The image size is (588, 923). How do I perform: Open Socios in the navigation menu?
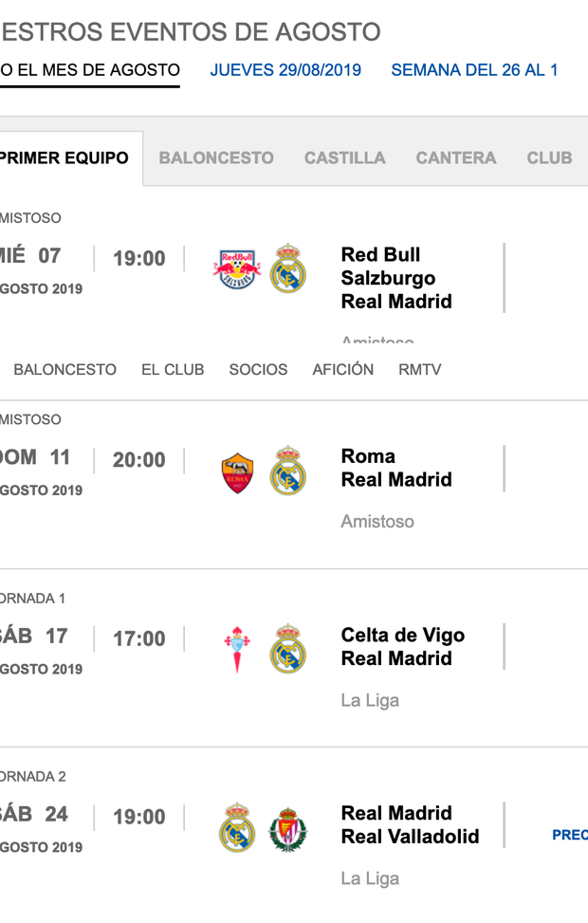point(258,370)
